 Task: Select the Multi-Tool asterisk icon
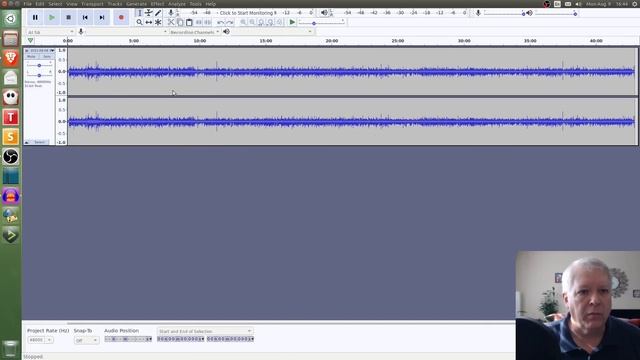tap(158, 22)
